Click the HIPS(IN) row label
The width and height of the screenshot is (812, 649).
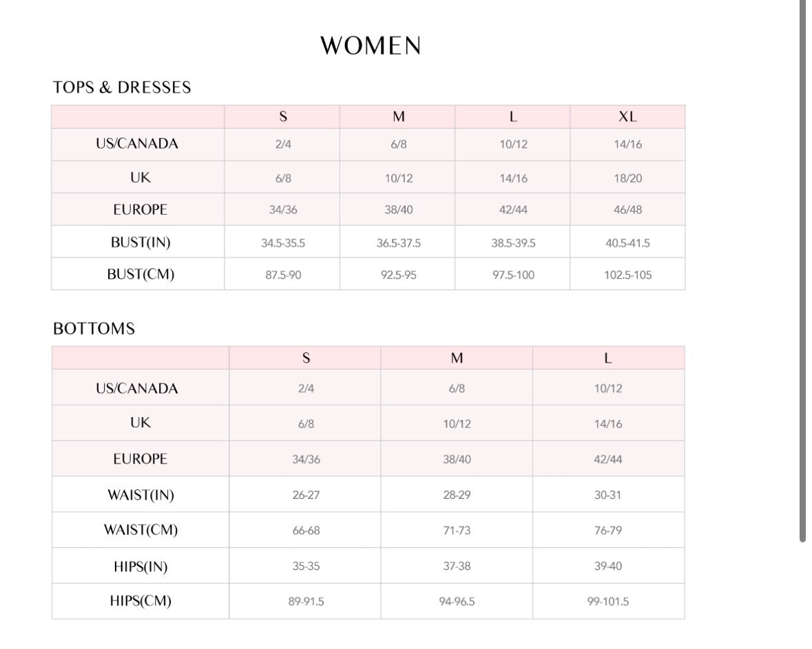[140, 566]
